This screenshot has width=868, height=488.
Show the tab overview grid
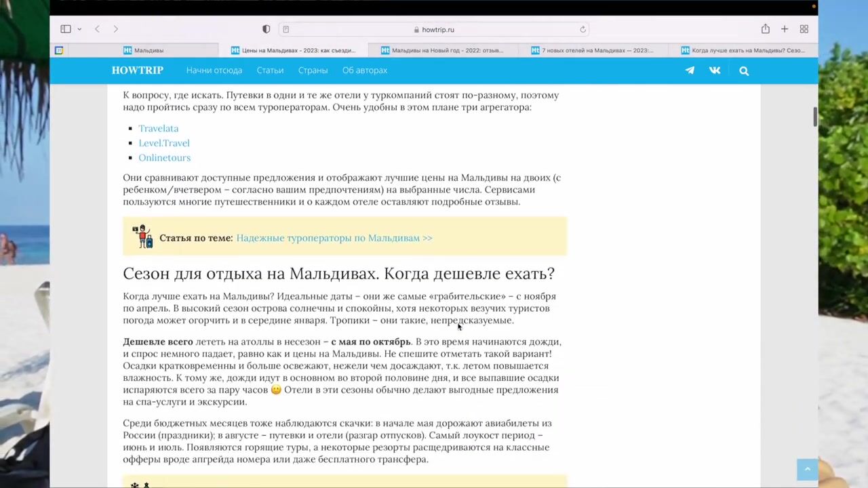(x=804, y=29)
